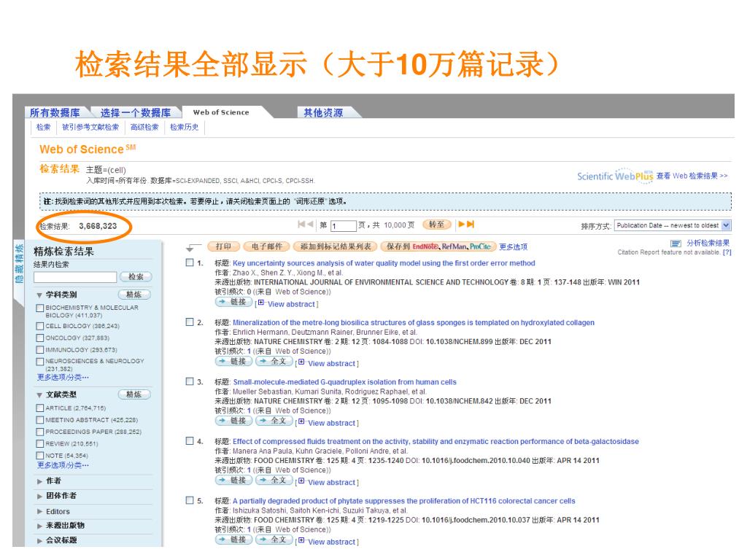Click 检索 button under 结果内检索
Viewport: 747px width, 560px height.
coord(136,276)
